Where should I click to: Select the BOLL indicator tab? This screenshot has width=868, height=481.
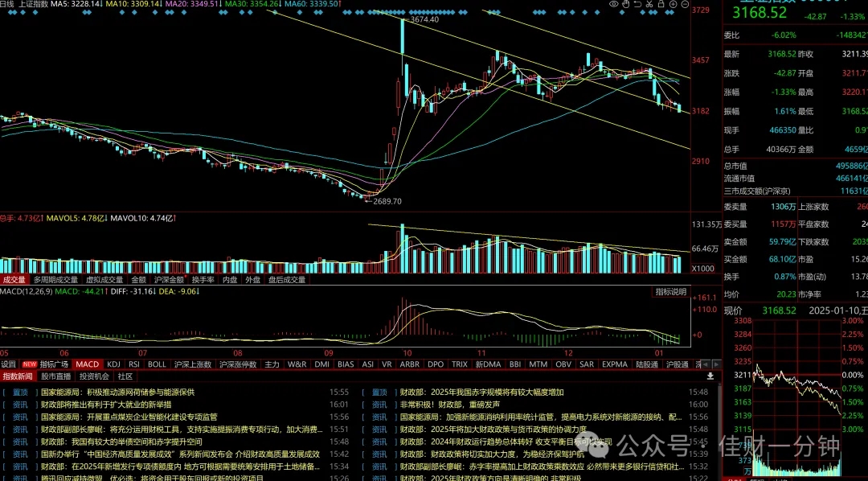tap(157, 364)
